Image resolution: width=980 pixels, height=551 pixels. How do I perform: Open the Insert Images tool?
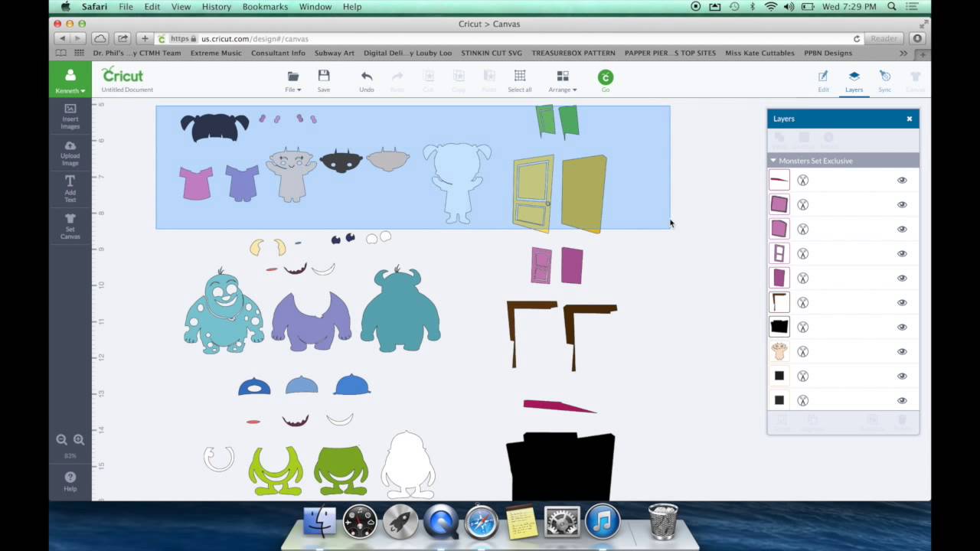(x=70, y=116)
